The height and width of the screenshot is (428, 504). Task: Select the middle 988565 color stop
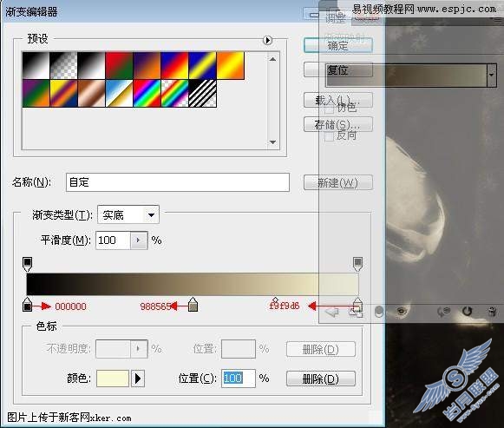[x=193, y=304]
